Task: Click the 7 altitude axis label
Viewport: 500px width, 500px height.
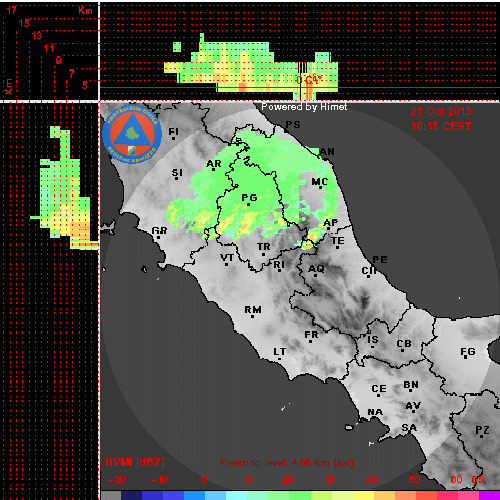Action: tap(71, 73)
